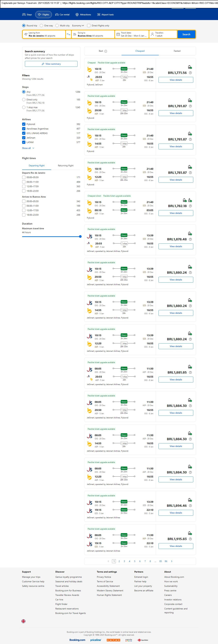Click the swap origin and destination arrows icon
Image resolution: width=218 pixels, height=644 pixels.
pyautogui.click(x=69, y=34)
